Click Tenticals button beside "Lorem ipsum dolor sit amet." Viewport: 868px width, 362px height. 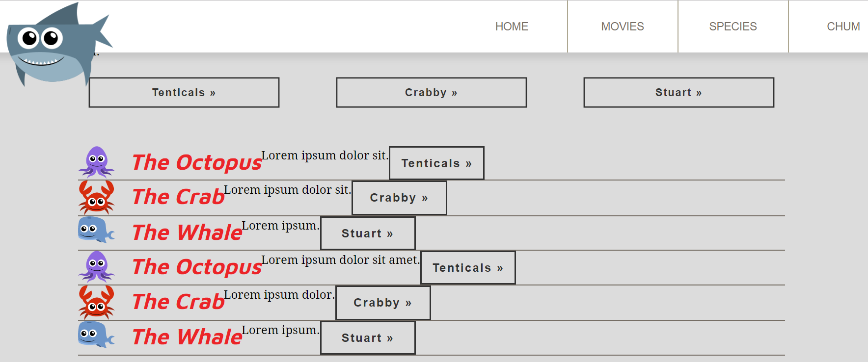click(468, 268)
